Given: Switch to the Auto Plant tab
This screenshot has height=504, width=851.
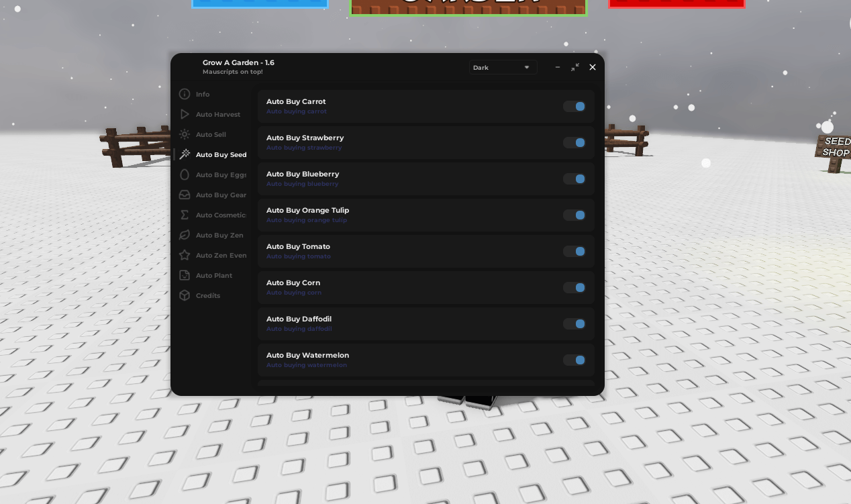Looking at the screenshot, I should 214,276.
